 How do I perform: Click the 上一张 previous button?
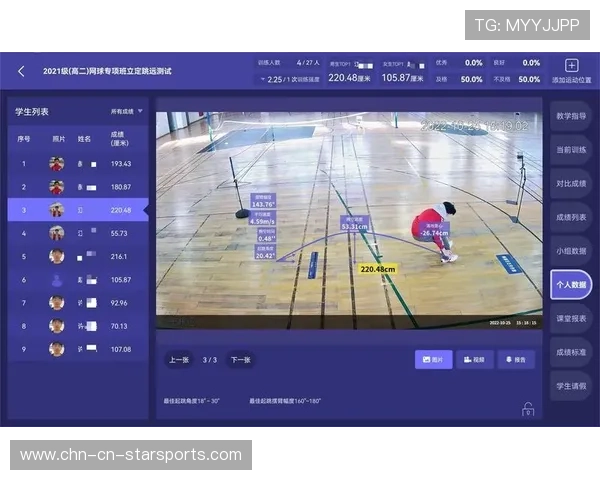tap(178, 359)
